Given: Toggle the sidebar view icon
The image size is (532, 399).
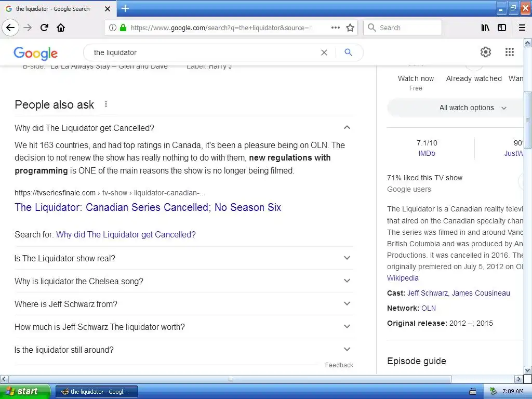Looking at the screenshot, I should pyautogui.click(x=502, y=28).
